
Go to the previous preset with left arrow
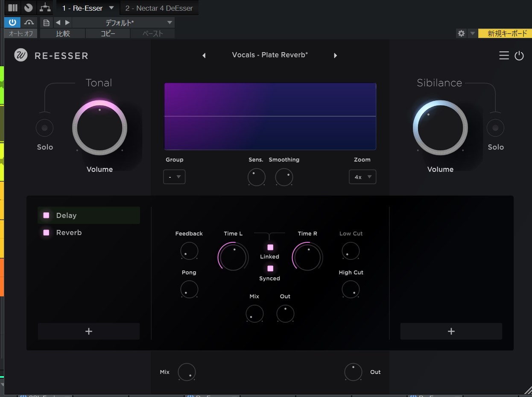coord(204,56)
